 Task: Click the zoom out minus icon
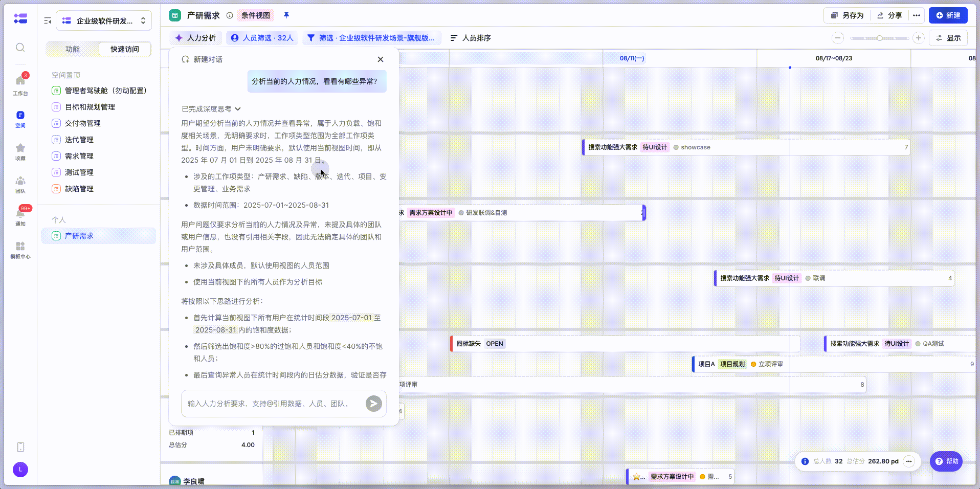pyautogui.click(x=838, y=38)
